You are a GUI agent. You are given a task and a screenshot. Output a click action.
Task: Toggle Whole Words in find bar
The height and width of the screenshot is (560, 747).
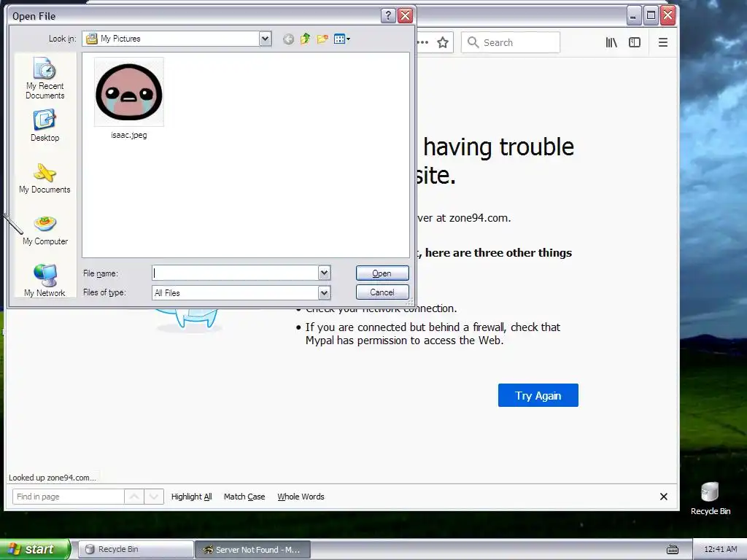pyautogui.click(x=301, y=496)
